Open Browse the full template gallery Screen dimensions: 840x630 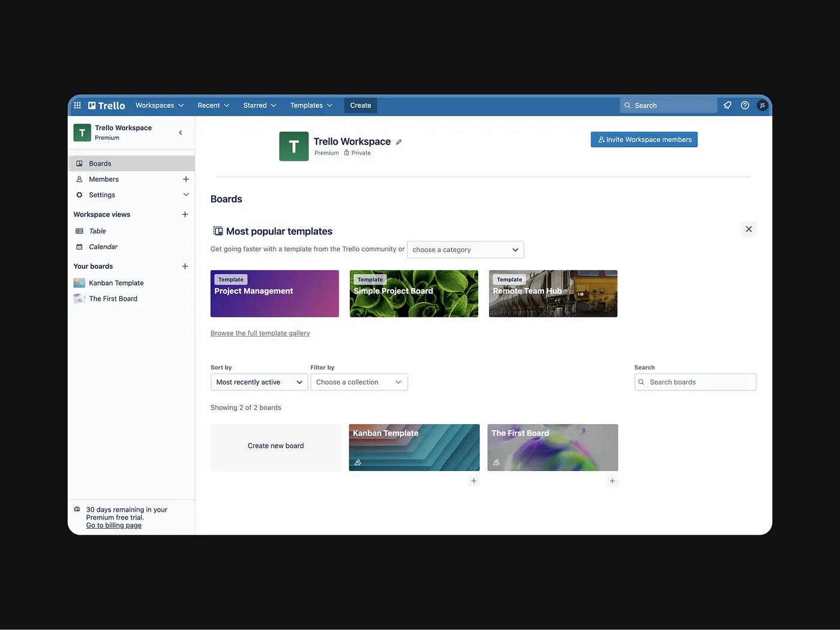pos(260,333)
